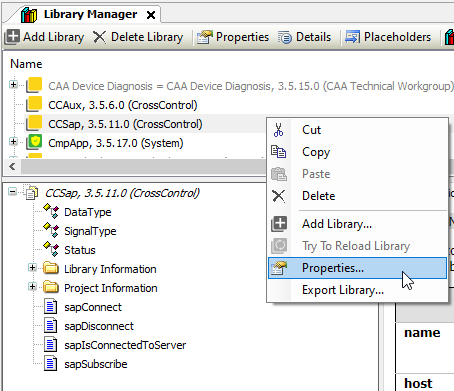The height and width of the screenshot is (391, 454).
Task: Click the Delete X icon in menu
Action: coord(279,196)
